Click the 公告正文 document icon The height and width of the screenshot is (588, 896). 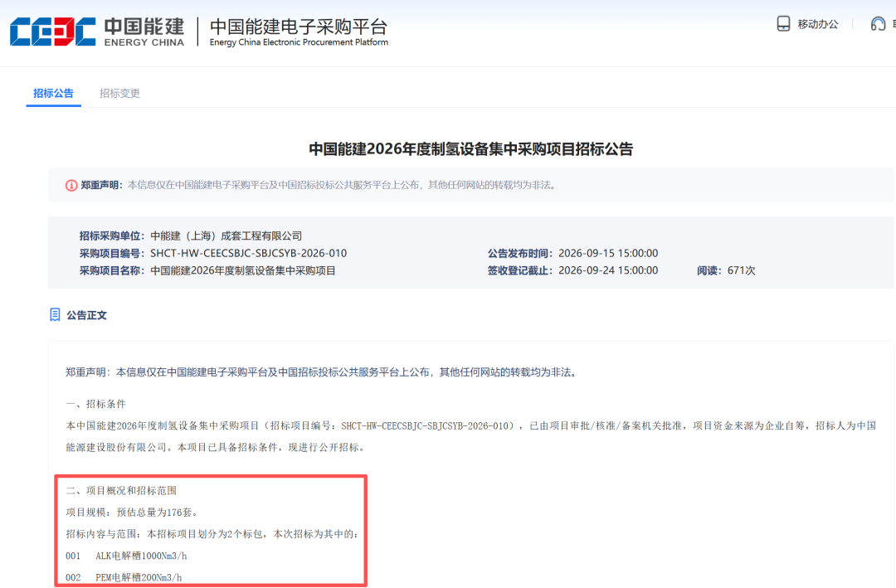coord(55,315)
